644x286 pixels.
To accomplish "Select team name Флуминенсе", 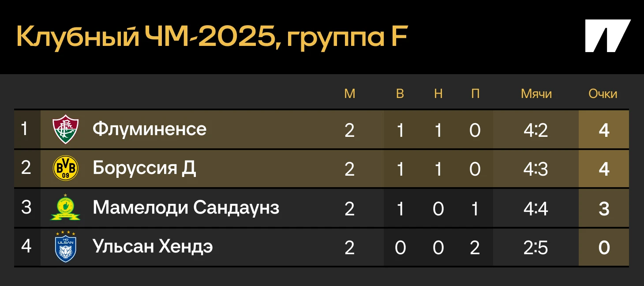I will 150,129.
